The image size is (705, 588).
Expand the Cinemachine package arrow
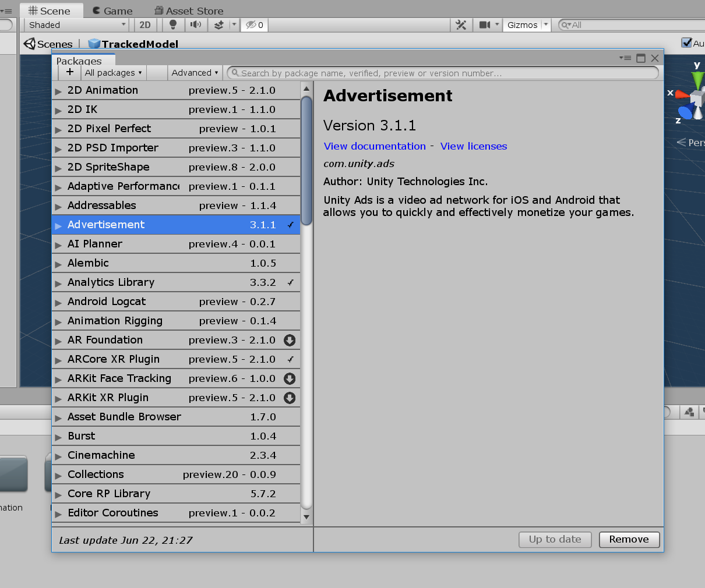[x=58, y=456]
